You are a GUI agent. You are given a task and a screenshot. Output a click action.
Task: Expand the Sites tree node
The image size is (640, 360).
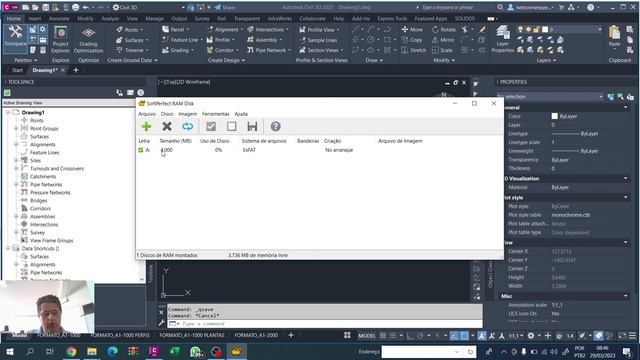(x=16, y=160)
